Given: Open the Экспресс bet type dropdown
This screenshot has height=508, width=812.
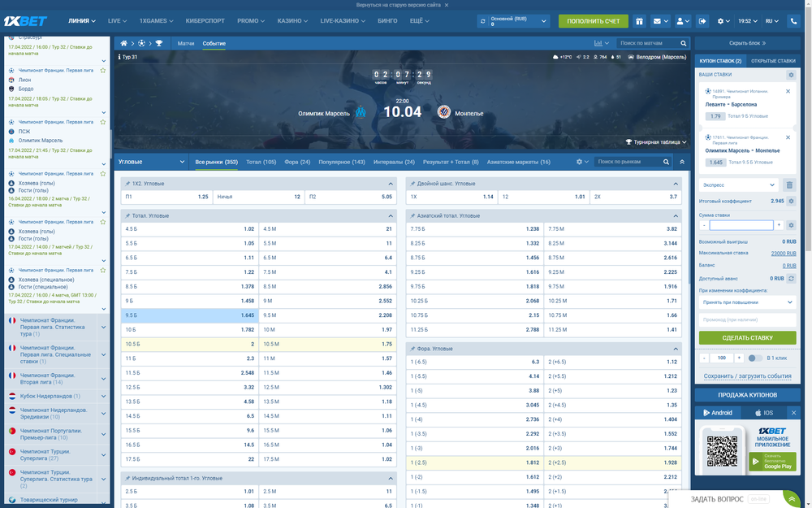Looking at the screenshot, I should tap(738, 185).
